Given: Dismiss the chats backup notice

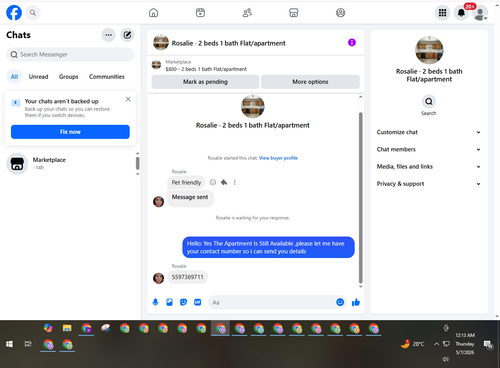Looking at the screenshot, I should tap(128, 99).
